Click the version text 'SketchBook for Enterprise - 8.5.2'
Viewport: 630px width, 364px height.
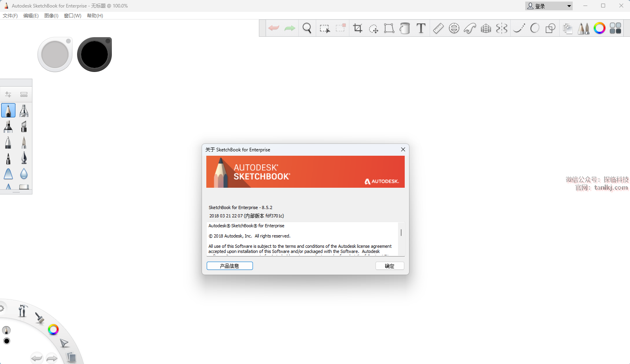click(240, 207)
